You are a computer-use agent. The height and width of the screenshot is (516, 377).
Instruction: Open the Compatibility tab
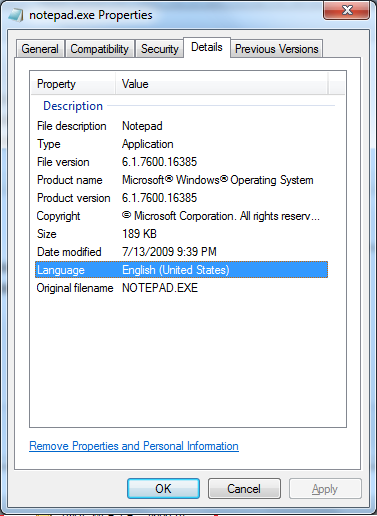100,49
